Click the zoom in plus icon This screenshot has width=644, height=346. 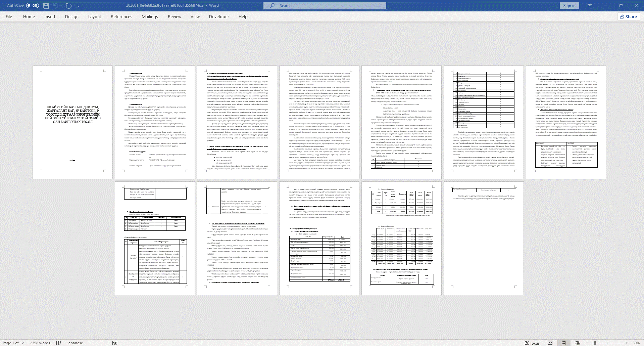[x=627, y=343]
